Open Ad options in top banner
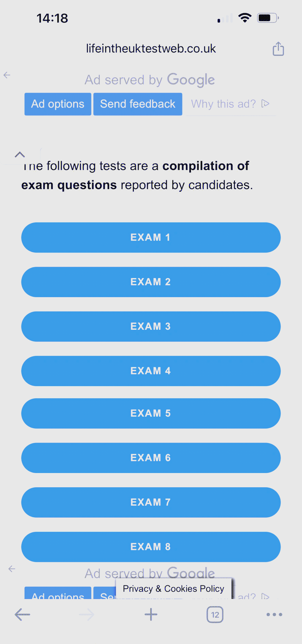This screenshot has height=644, width=302. 58,104
